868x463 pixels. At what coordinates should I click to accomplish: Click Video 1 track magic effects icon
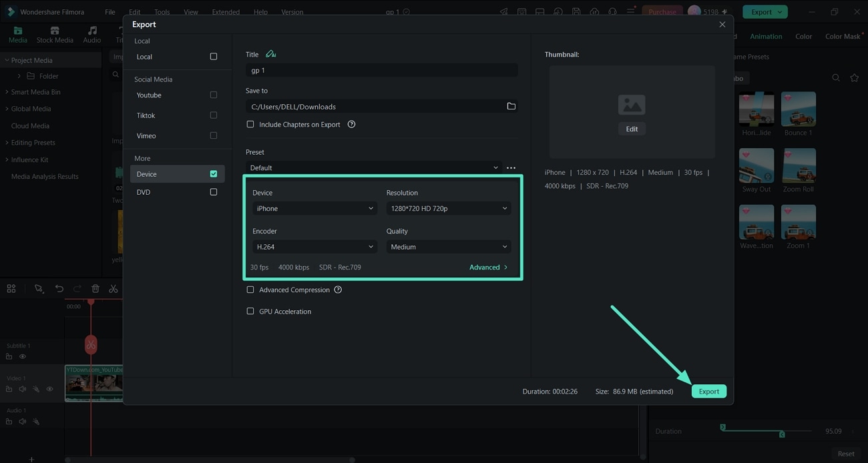(x=36, y=389)
